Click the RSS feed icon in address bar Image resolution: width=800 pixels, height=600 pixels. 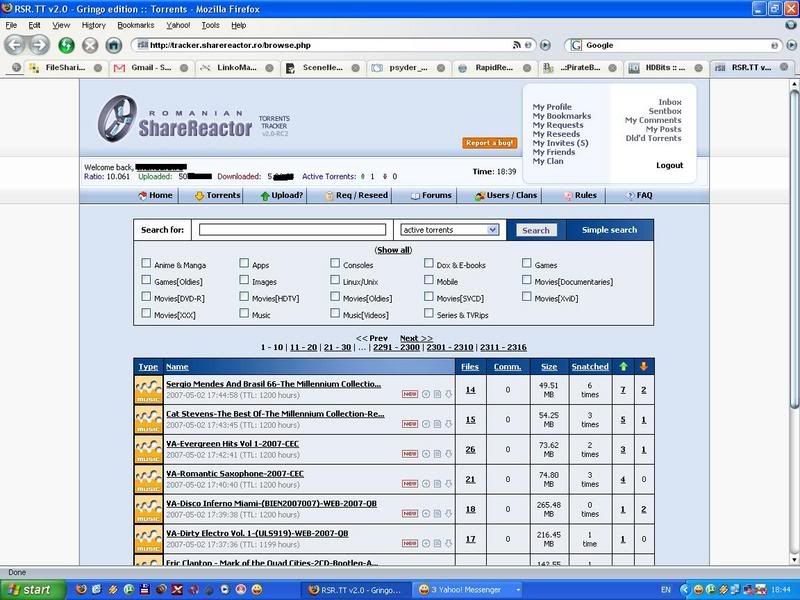517,45
